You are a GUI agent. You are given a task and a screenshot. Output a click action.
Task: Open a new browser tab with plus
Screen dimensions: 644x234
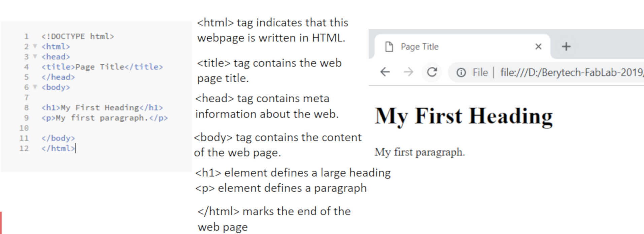[x=566, y=46]
